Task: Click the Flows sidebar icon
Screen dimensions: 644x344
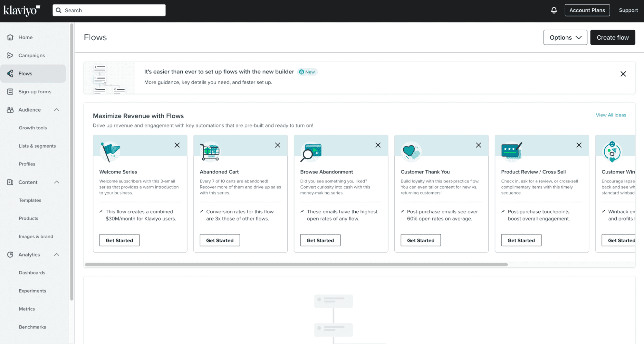Action: [10, 73]
